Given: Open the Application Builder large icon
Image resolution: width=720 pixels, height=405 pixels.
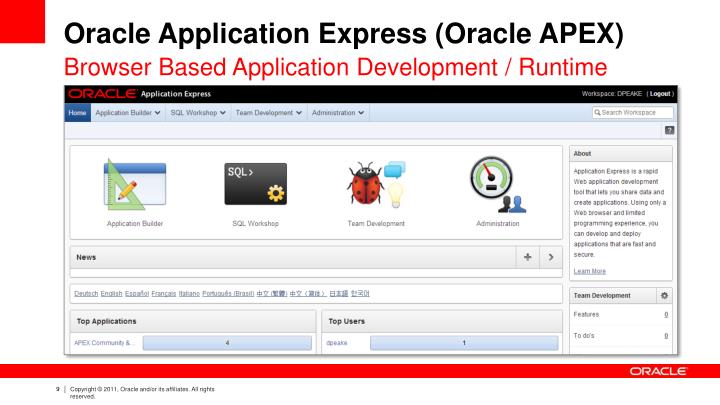Looking at the screenshot, I should tap(135, 184).
